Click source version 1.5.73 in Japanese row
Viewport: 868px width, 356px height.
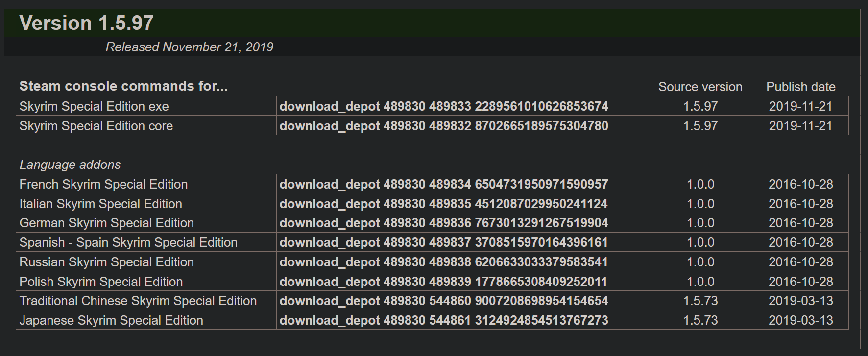[700, 320]
